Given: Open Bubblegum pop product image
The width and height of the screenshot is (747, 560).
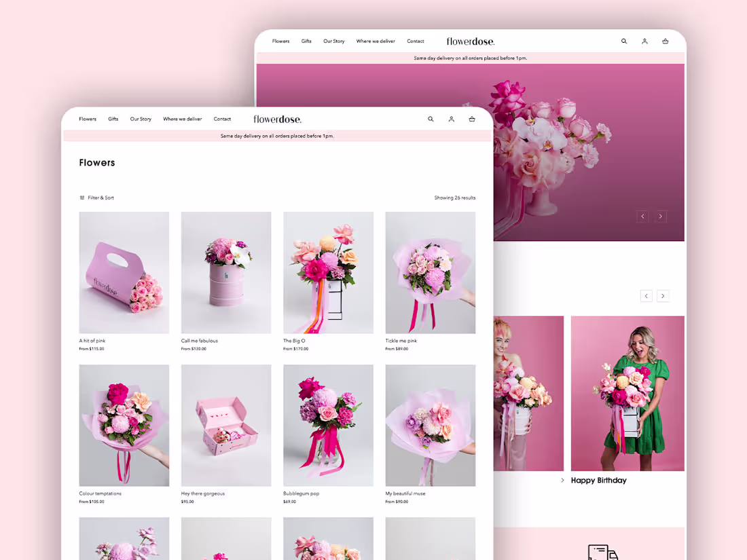Looking at the screenshot, I should pos(328,425).
